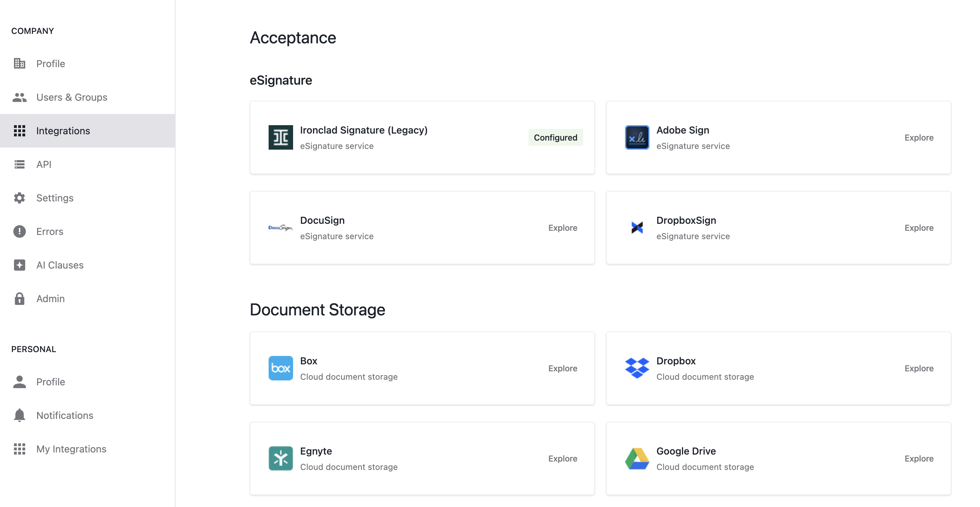Click the Integrations grid icon
Image resolution: width=980 pixels, height=507 pixels.
pos(19,131)
